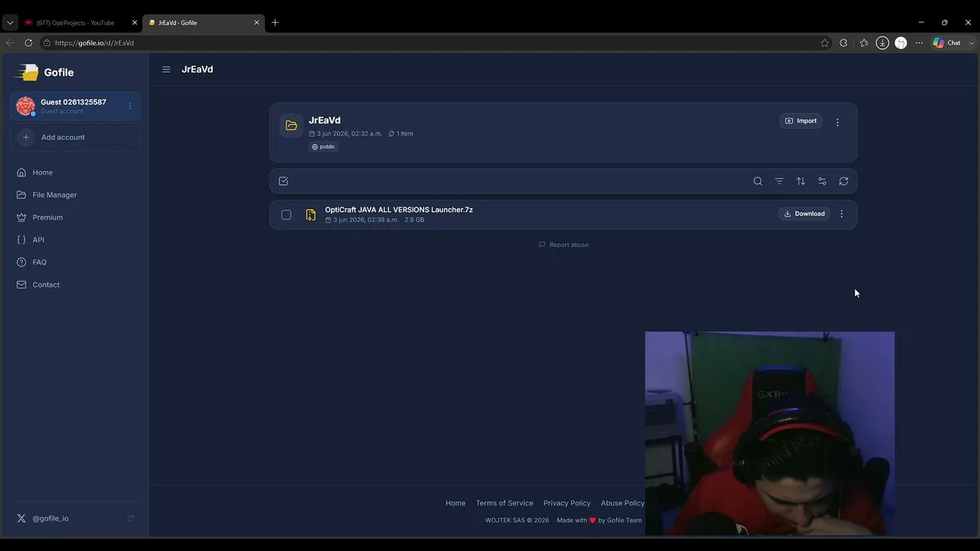Change sort order with arrows icon
This screenshot has width=980, height=551.
point(801,181)
